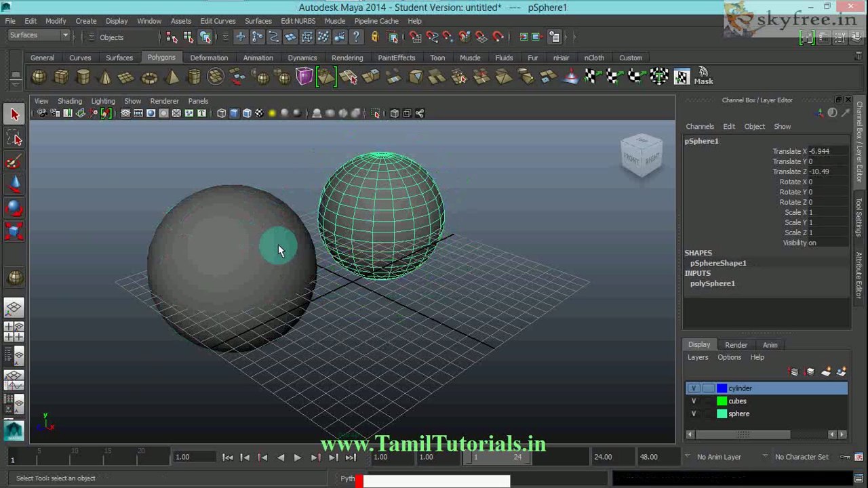Choose the Rotate tool sphere icon
The image size is (868, 488).
14,209
